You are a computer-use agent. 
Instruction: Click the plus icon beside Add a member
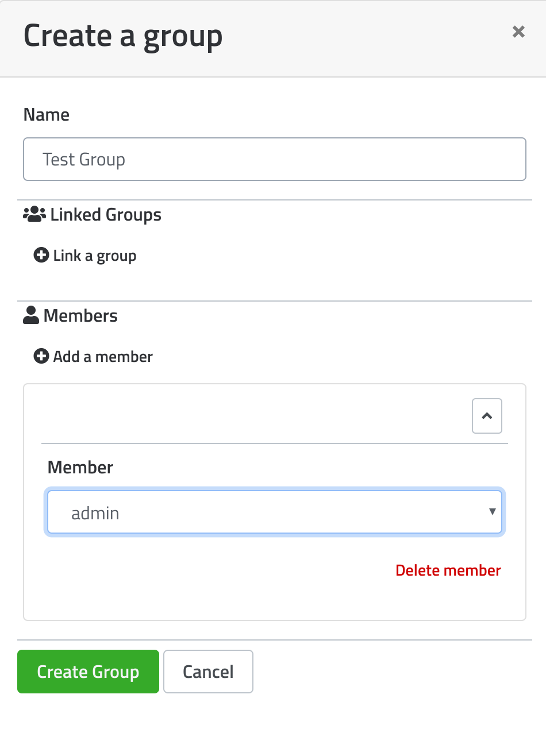[x=41, y=356]
